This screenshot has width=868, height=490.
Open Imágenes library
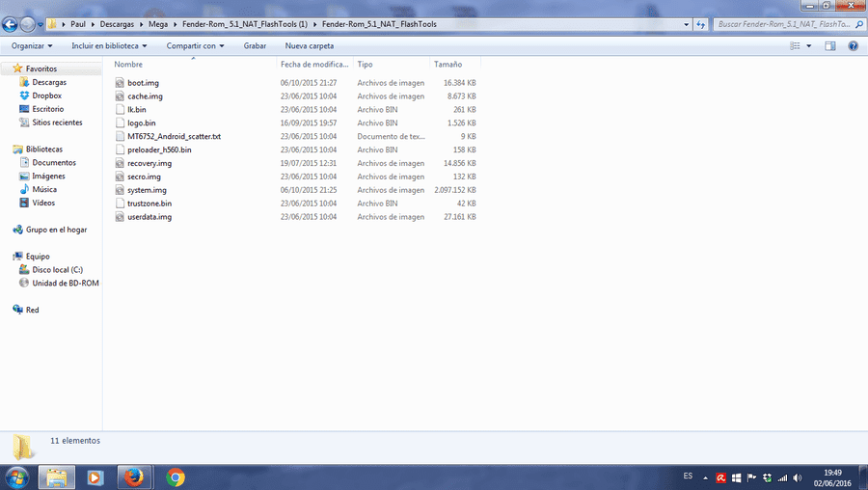(49, 177)
